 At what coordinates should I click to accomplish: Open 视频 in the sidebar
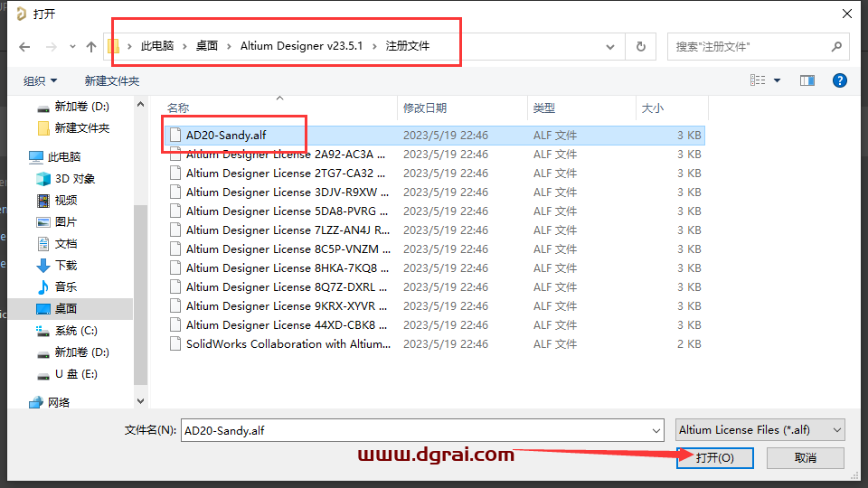point(57,201)
